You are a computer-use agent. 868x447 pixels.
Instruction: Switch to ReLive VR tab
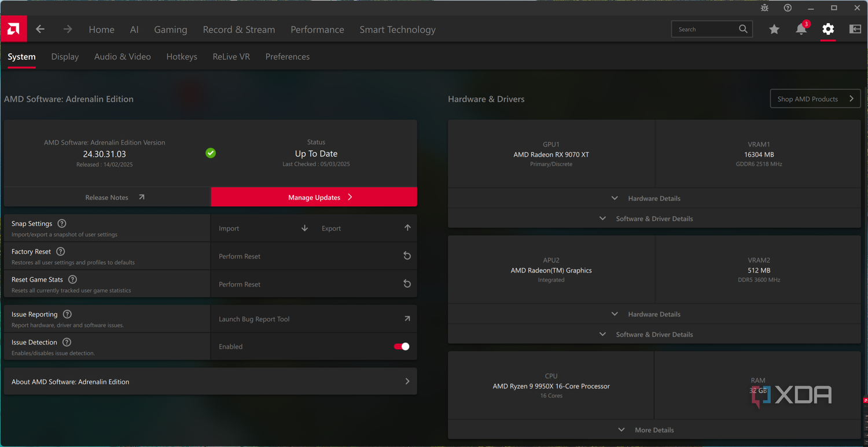click(x=231, y=57)
